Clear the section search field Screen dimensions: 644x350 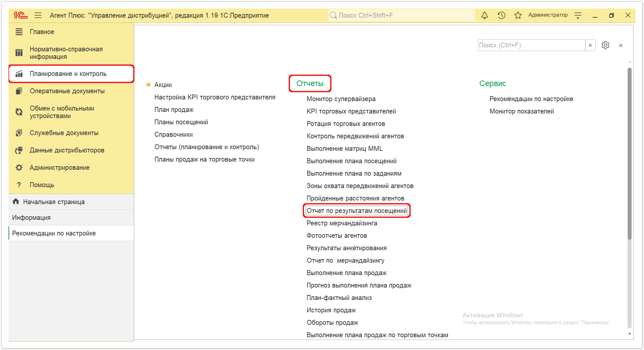tap(590, 45)
